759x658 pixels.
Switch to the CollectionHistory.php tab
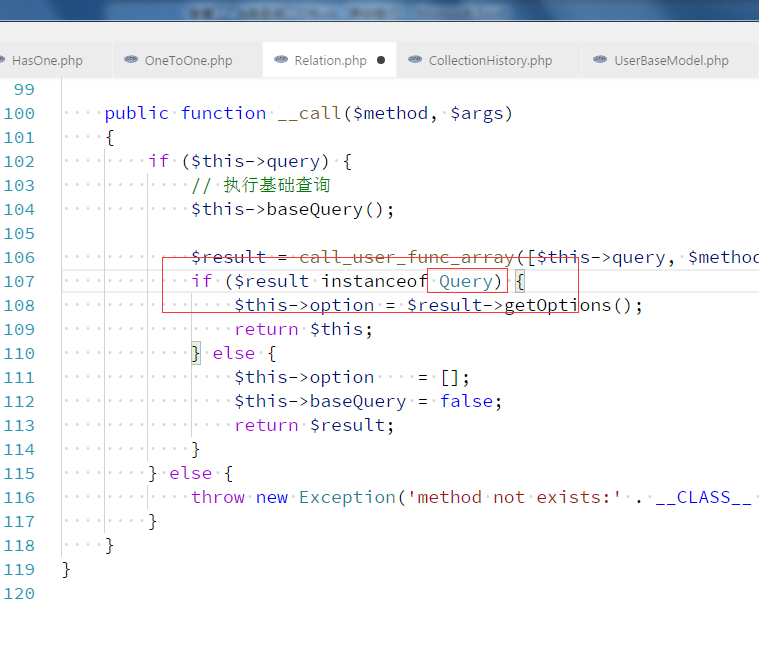pyautogui.click(x=490, y=61)
